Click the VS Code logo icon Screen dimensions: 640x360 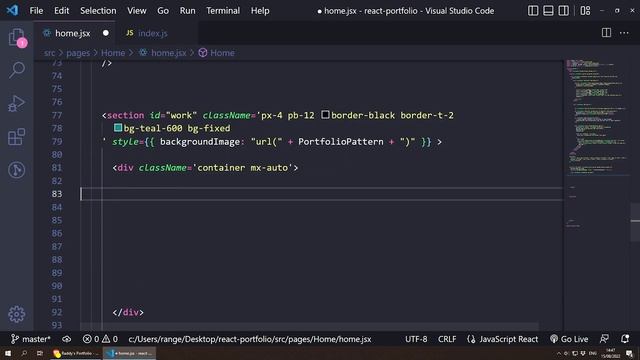(12, 10)
